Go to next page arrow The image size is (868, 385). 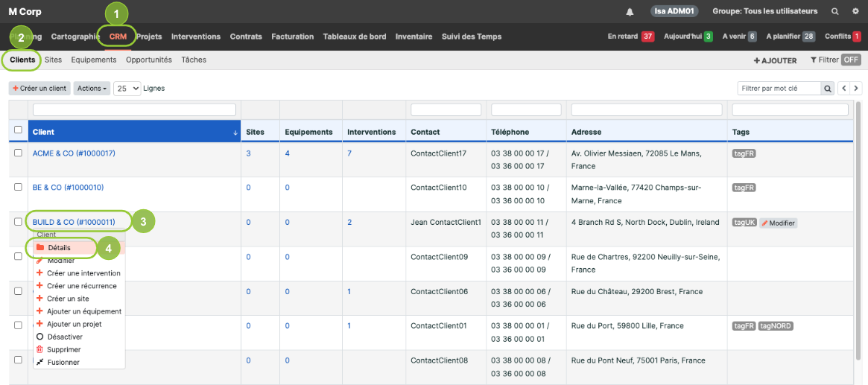coord(856,88)
